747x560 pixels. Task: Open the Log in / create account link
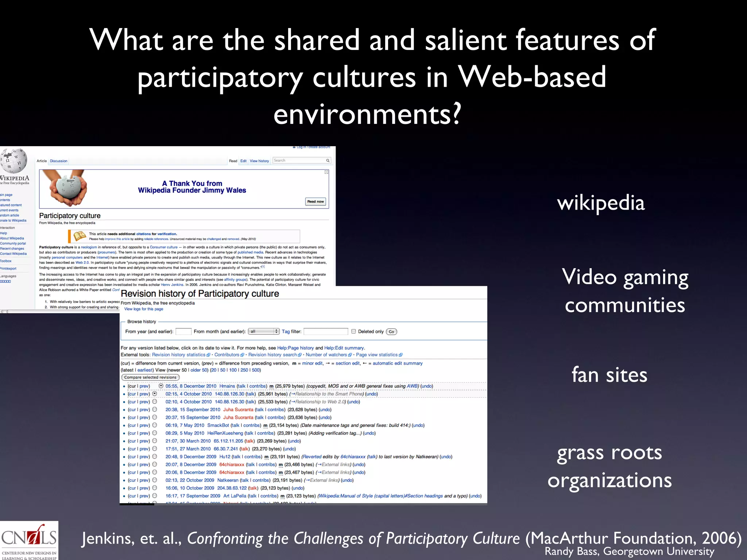click(x=313, y=147)
